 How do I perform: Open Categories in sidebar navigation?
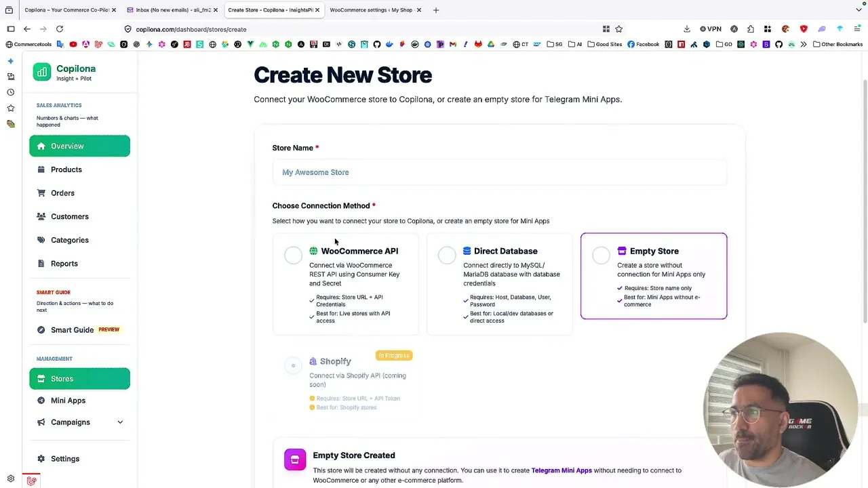[x=70, y=240]
